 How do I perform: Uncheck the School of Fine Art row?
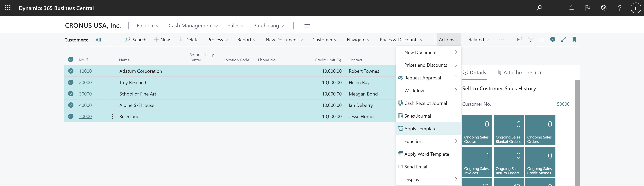[71, 94]
